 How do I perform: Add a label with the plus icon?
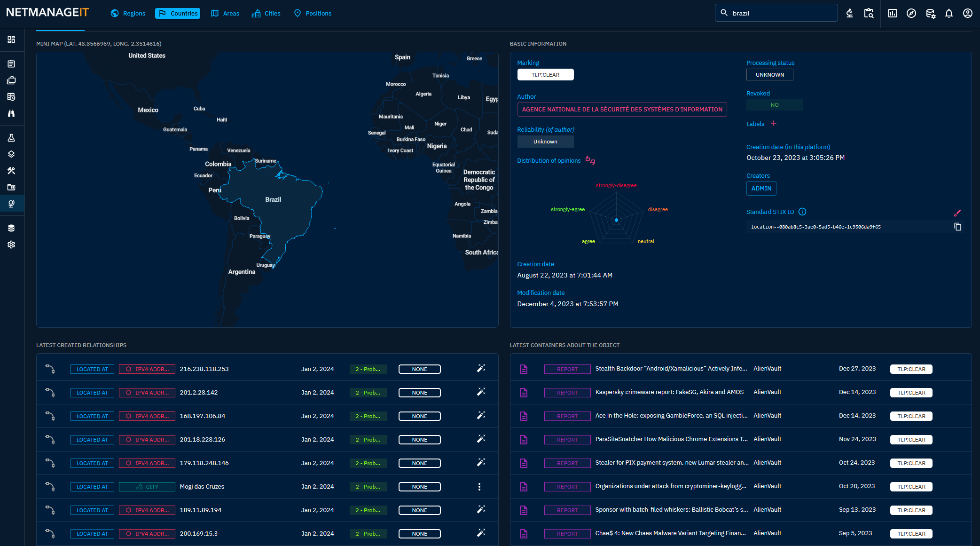pos(774,124)
